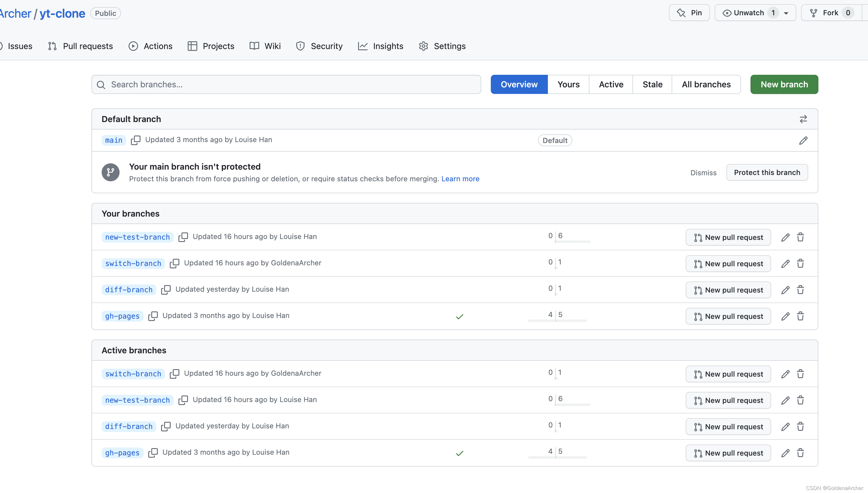
Task: Focus the Search branches field
Action: tap(286, 84)
